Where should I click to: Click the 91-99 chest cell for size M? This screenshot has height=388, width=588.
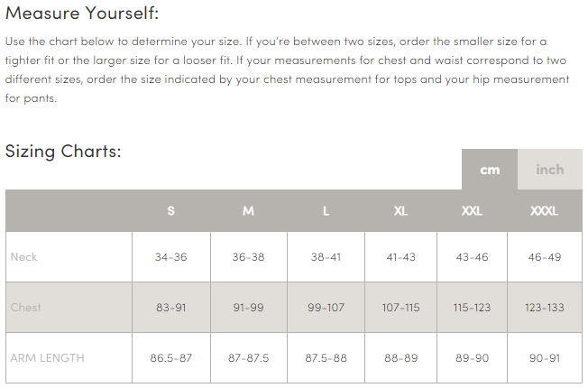tap(248, 308)
